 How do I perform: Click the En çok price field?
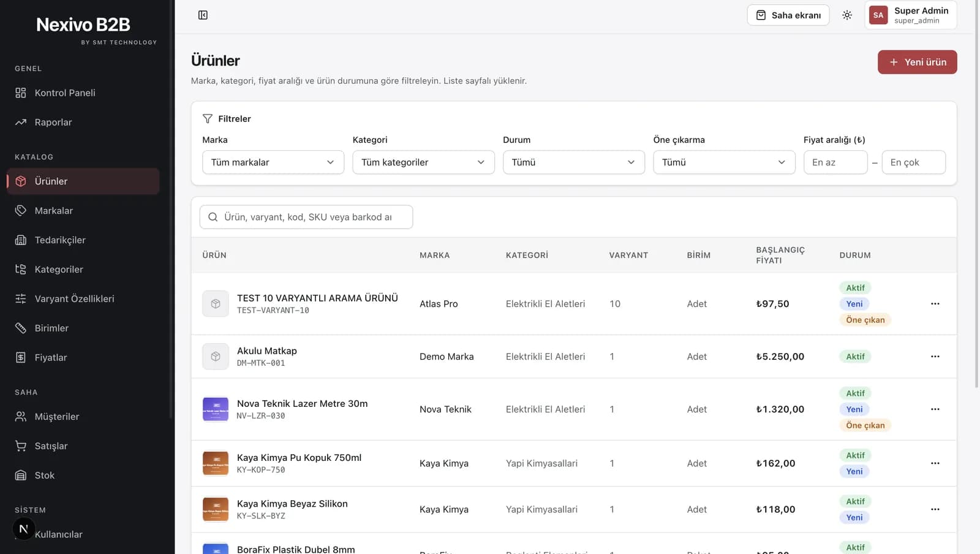pyautogui.click(x=914, y=162)
